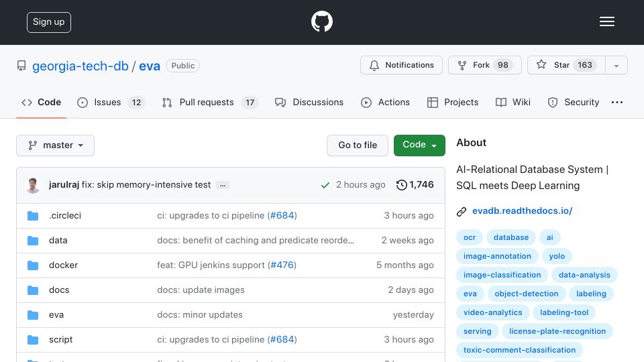
Task: Visit evadb.readthedocs.io link
Action: pos(522,211)
